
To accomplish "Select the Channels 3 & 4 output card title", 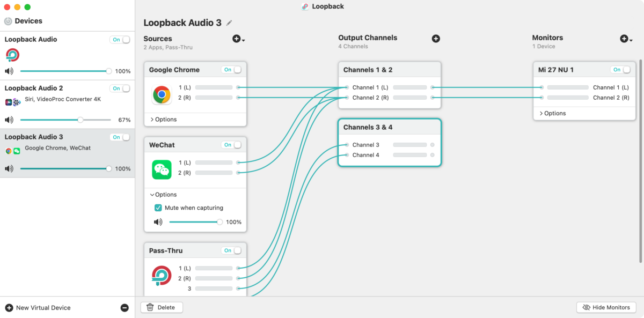I will 368,127.
